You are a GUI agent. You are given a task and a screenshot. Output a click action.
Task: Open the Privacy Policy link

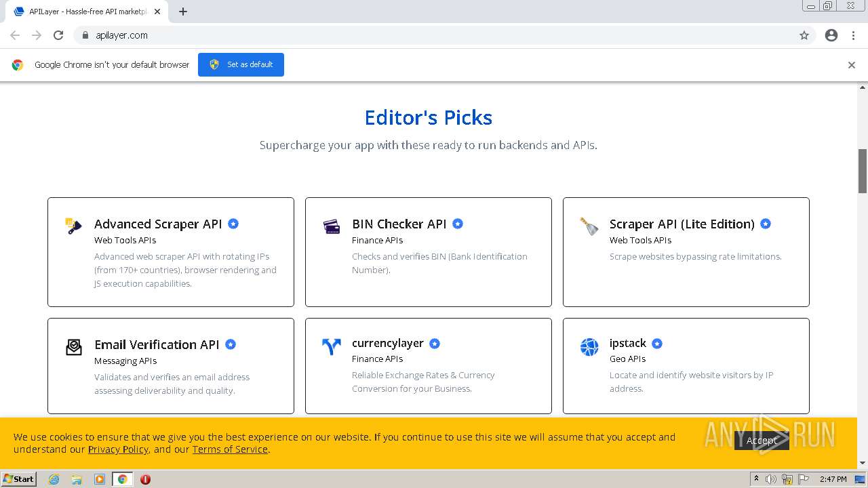pos(118,449)
